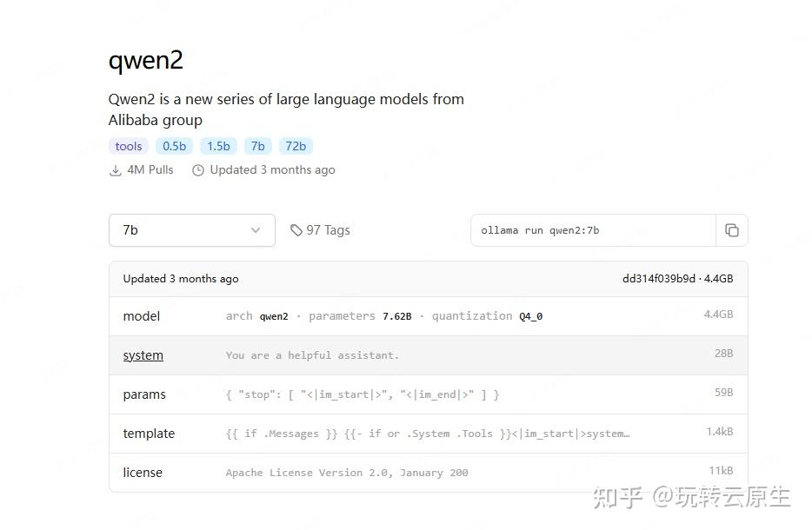The width and height of the screenshot is (812, 530).
Task: Click the download icon beside 4M Pulls
Action: coord(115,169)
